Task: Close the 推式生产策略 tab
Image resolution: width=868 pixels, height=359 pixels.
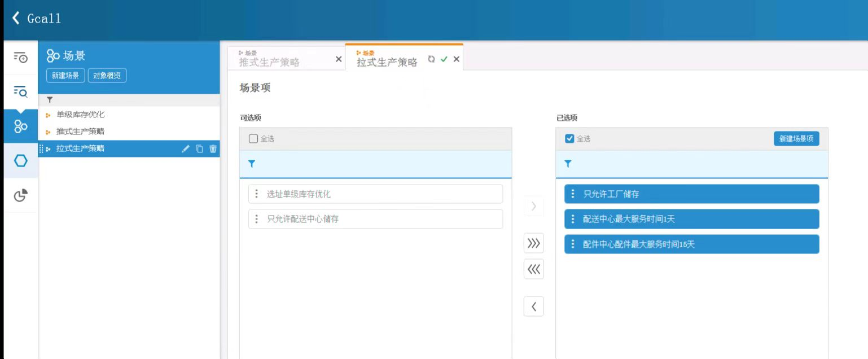Action: [x=339, y=59]
